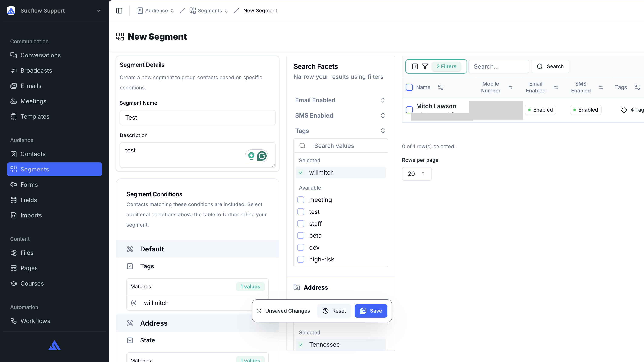This screenshot has width=644, height=362.
Task: Open the Mitch Lawson contact link
Action: click(x=436, y=106)
